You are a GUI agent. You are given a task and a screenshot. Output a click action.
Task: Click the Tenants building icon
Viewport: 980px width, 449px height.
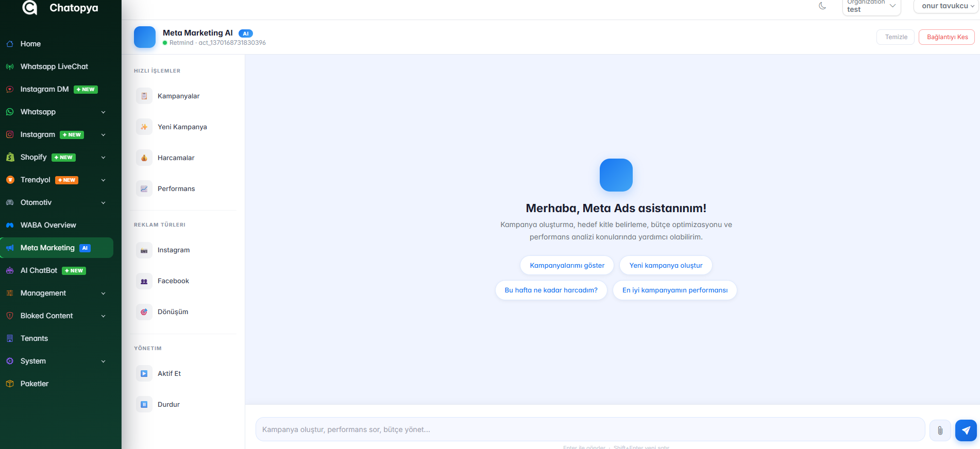point(10,338)
